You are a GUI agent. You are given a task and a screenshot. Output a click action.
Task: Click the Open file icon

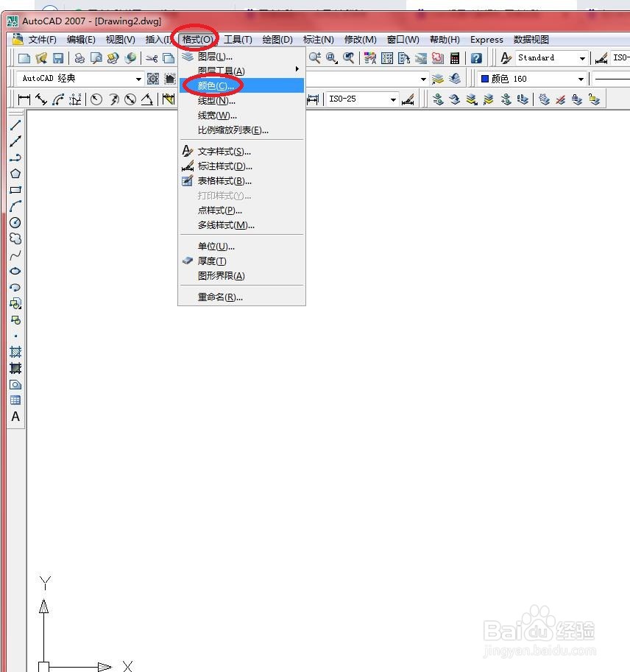pos(41,58)
